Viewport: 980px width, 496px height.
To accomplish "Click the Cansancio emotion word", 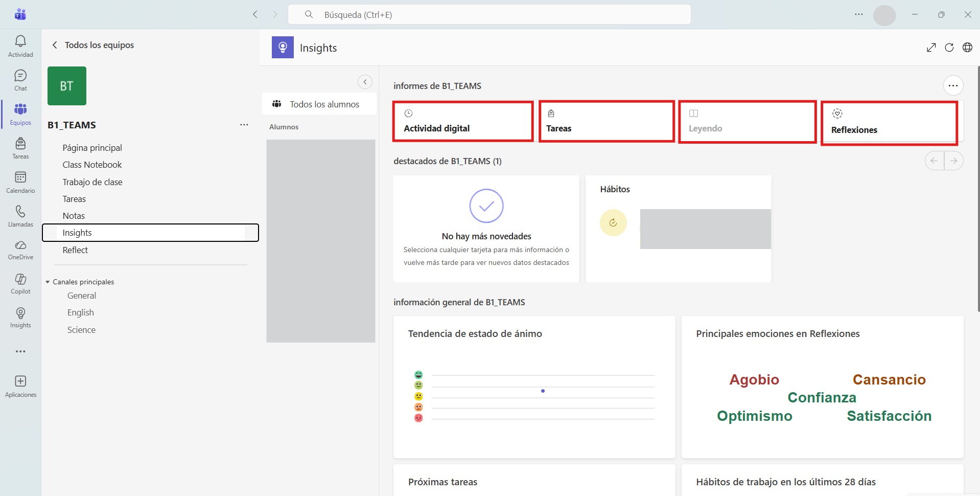I will pyautogui.click(x=889, y=379).
